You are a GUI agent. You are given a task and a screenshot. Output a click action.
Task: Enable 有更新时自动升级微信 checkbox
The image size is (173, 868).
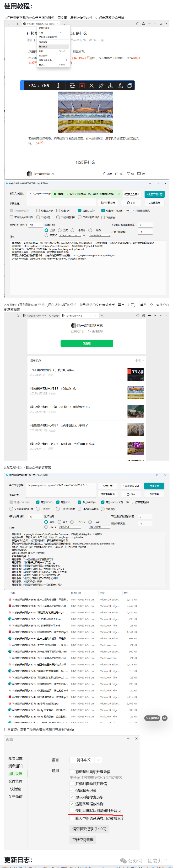(x=72, y=772)
